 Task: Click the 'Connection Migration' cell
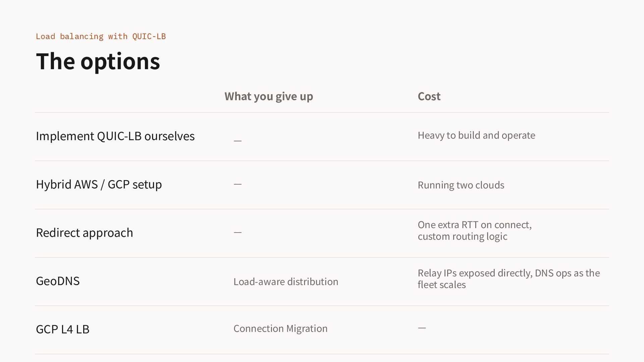pos(280,329)
